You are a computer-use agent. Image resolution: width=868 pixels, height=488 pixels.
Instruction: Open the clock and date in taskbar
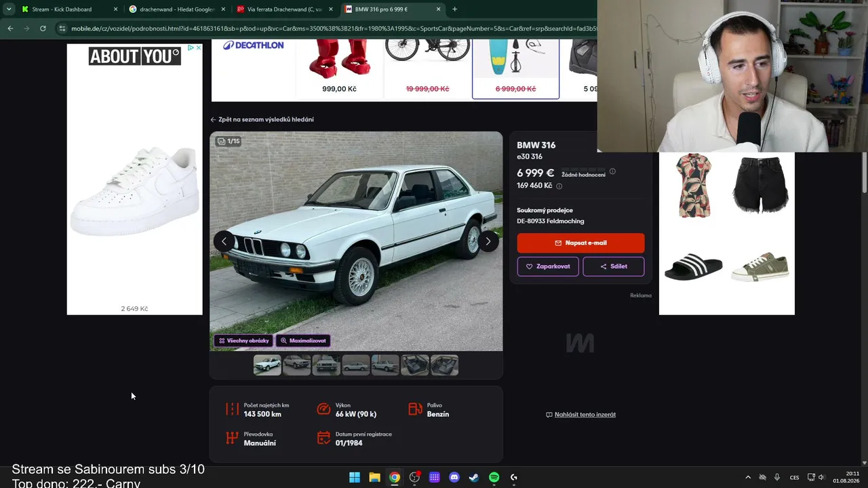point(847,477)
